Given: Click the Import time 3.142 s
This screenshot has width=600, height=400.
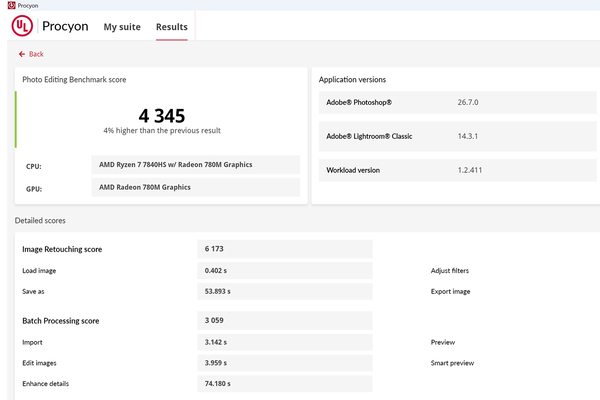Looking at the screenshot, I should pos(216,341).
